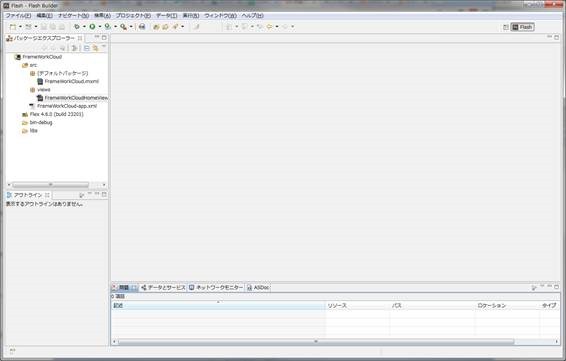Image resolution: width=566 pixels, height=361 pixels.
Task: Switch to the ネットワークモニター tab
Action: point(216,288)
